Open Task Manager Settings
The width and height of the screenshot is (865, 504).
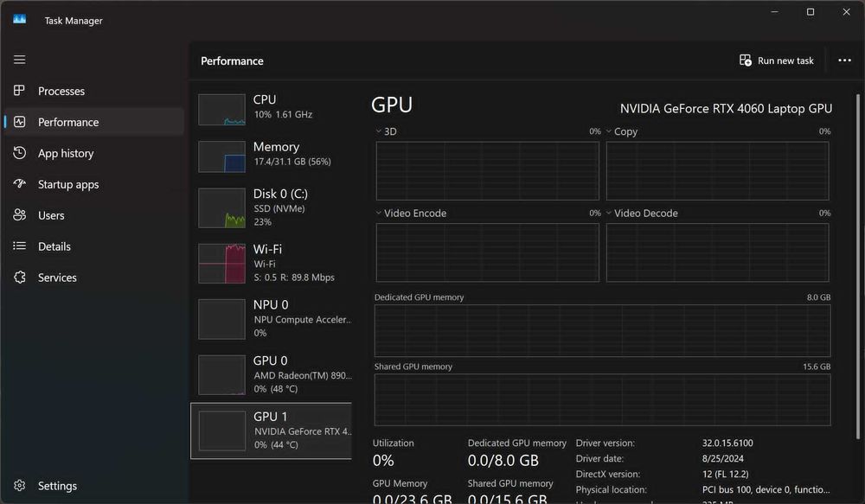tap(94, 485)
